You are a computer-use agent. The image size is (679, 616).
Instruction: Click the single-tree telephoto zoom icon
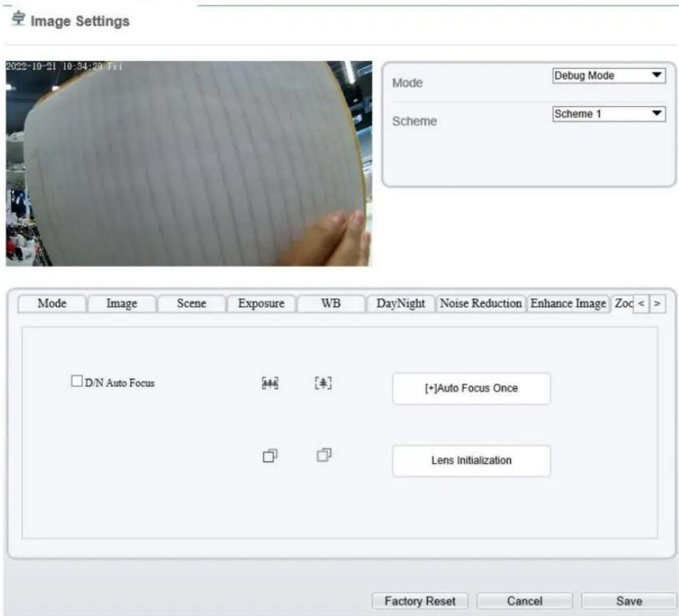click(x=323, y=383)
